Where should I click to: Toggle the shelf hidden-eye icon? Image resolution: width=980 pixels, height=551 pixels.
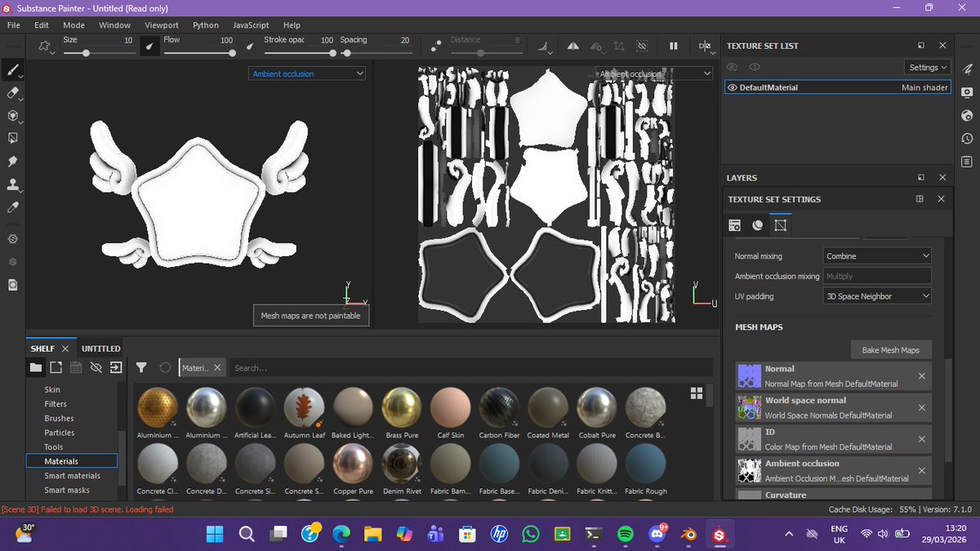coord(96,367)
